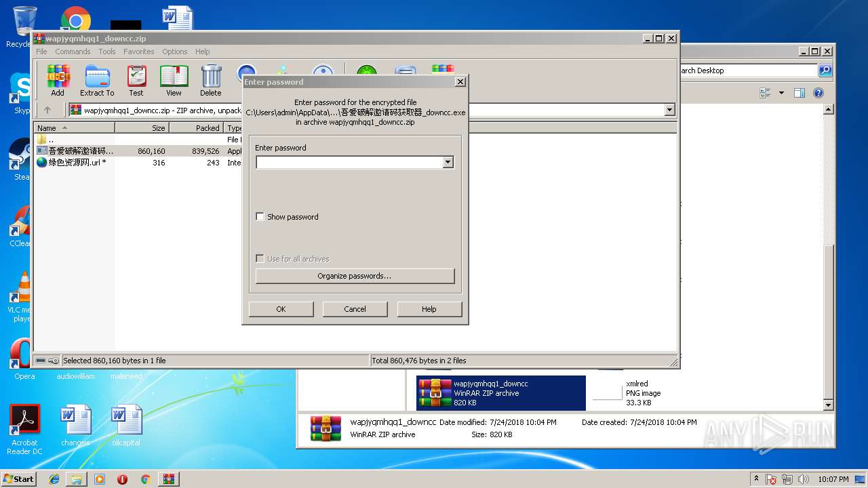
Task: Expand the archive path dropdown arrow
Action: (669, 110)
